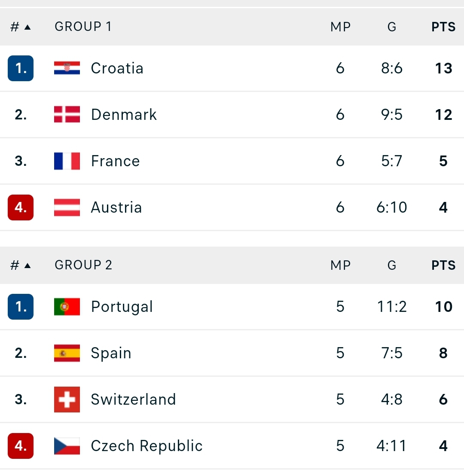Screen dimensions: 464x476
Task: Click the France flag icon
Action: [x=67, y=161]
